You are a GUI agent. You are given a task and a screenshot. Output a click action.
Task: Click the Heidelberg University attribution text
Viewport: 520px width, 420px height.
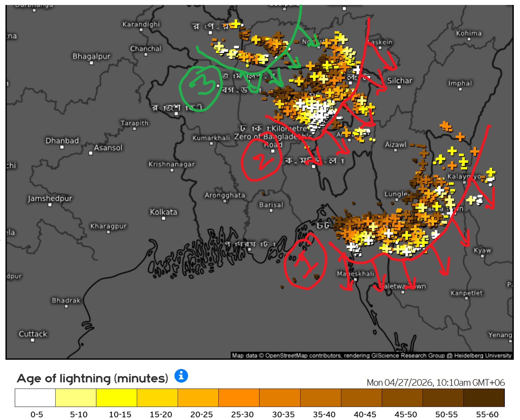483,356
